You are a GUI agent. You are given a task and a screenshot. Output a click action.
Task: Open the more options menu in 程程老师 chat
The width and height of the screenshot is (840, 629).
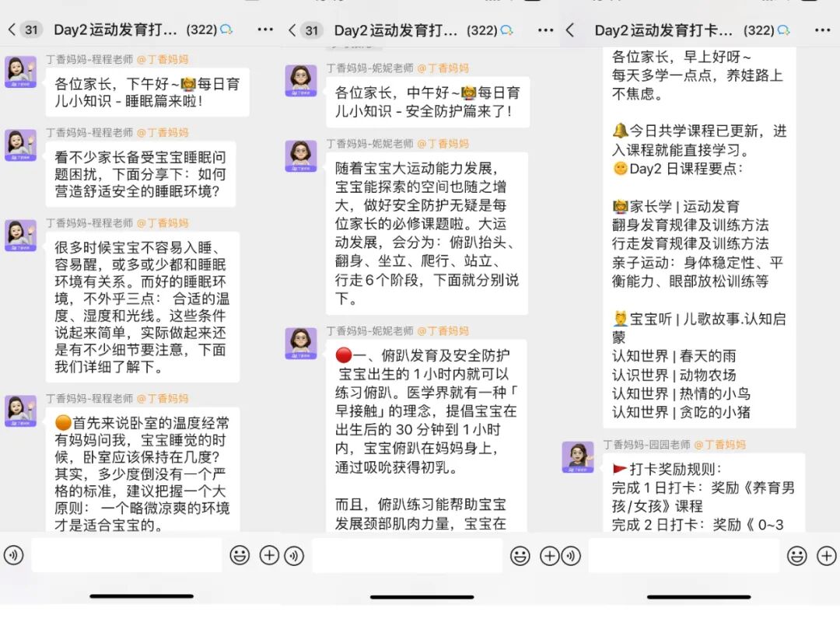pos(265,30)
